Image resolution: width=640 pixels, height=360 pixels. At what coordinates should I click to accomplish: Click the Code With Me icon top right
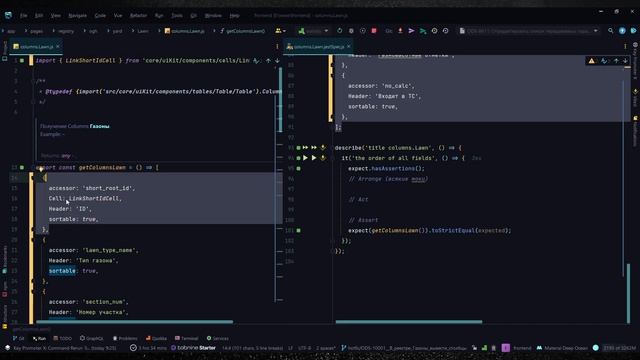coord(633,31)
